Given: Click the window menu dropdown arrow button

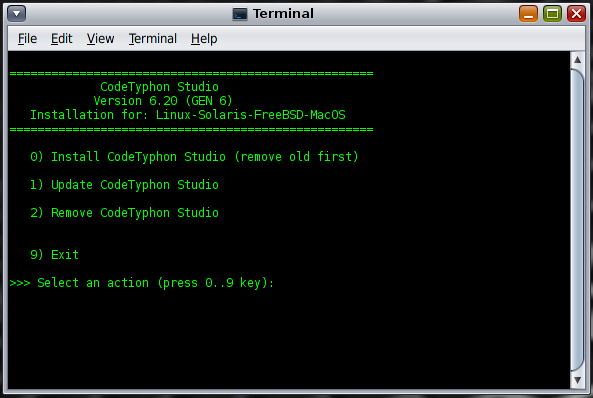Looking at the screenshot, I should [17, 14].
